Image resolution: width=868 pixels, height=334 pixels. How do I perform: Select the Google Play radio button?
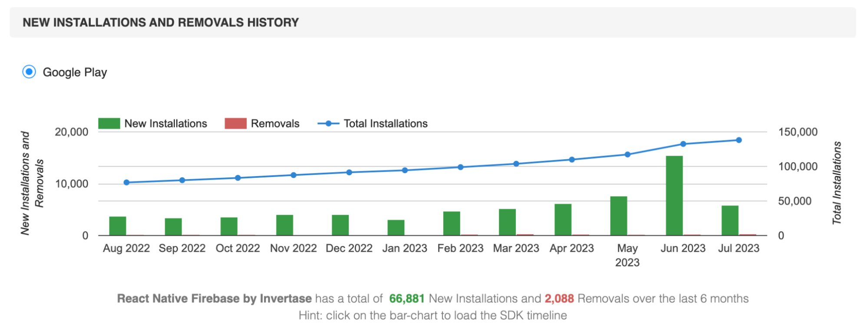coord(29,72)
